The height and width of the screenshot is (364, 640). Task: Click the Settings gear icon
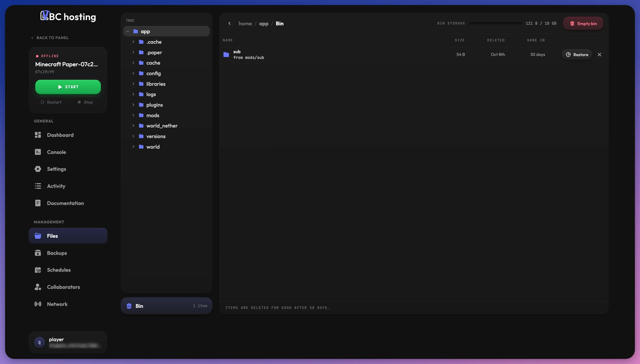38,169
